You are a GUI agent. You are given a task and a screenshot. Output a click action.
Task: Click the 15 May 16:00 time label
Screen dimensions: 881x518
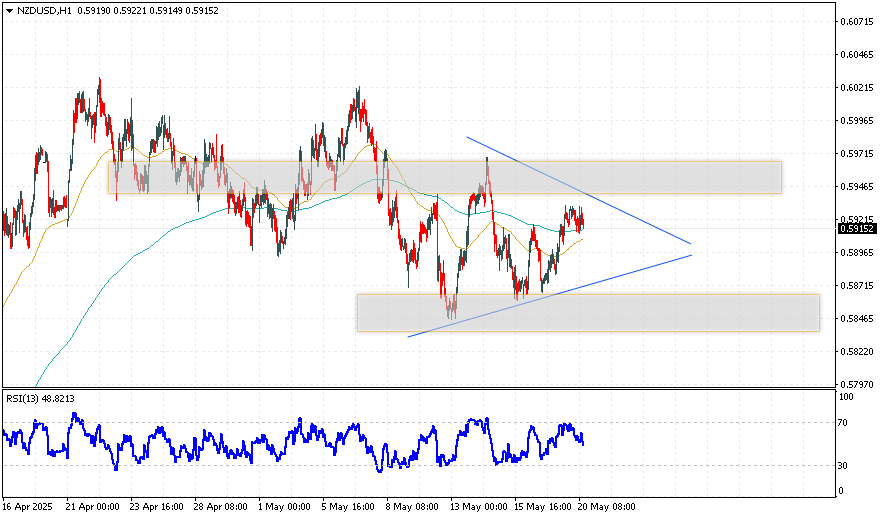[x=541, y=507]
